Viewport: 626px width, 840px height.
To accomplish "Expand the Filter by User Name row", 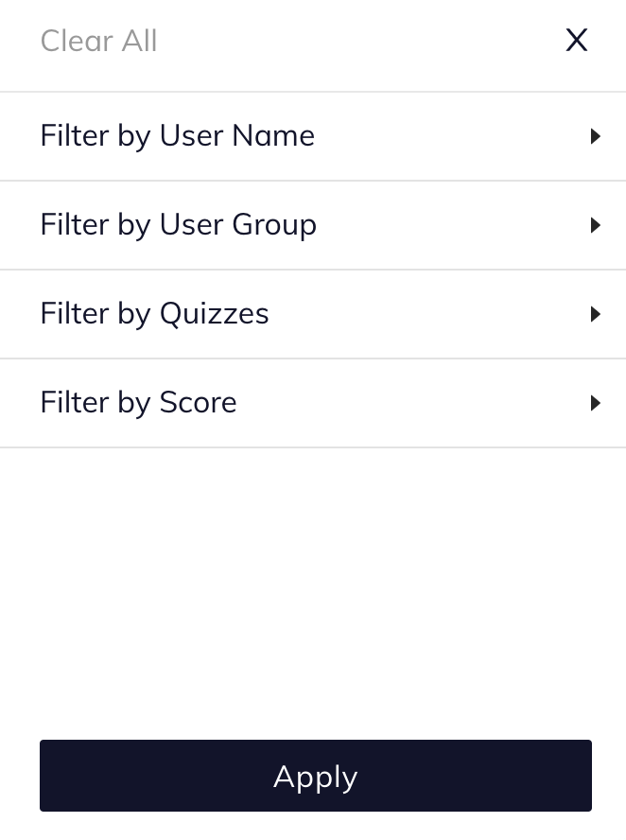I will pyautogui.click(x=312, y=136).
